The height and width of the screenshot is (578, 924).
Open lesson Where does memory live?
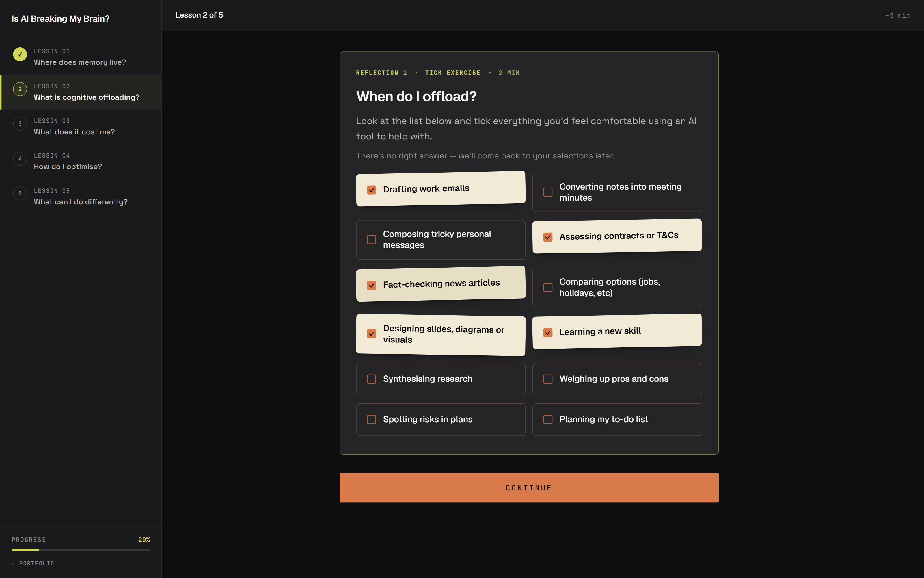point(81,57)
